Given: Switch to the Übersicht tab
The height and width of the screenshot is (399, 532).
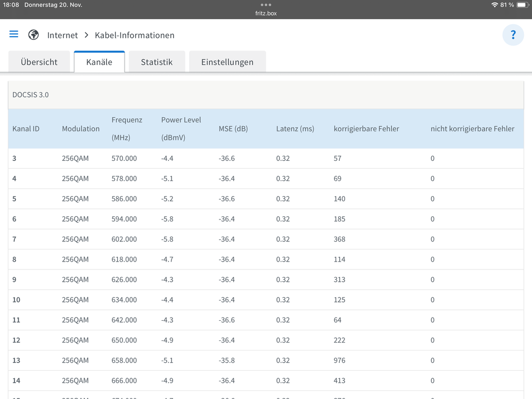Looking at the screenshot, I should (39, 62).
